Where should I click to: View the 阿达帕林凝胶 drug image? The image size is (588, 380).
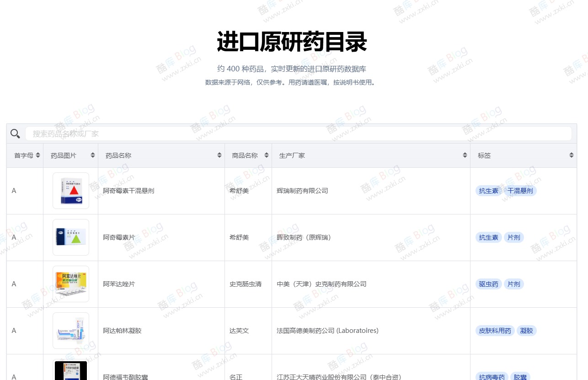[70, 331]
